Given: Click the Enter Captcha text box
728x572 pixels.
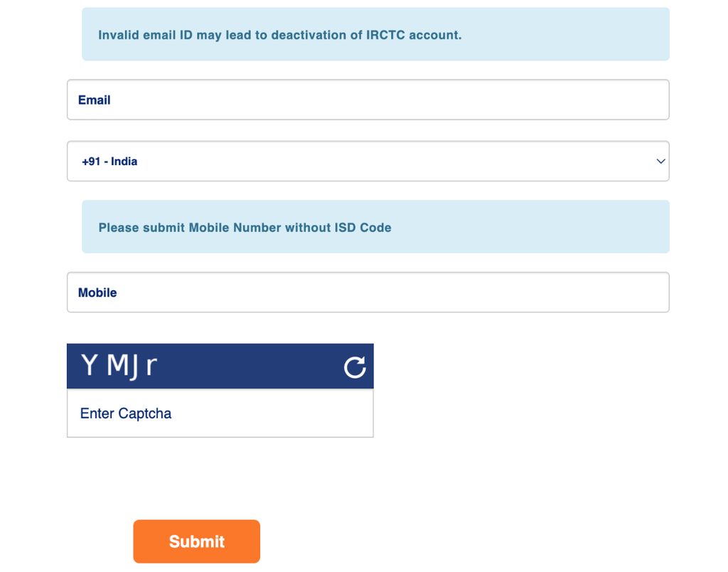Looking at the screenshot, I should click(220, 413).
